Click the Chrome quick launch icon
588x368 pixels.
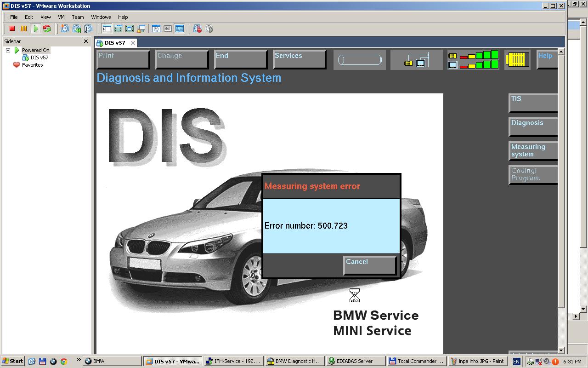[64, 362]
